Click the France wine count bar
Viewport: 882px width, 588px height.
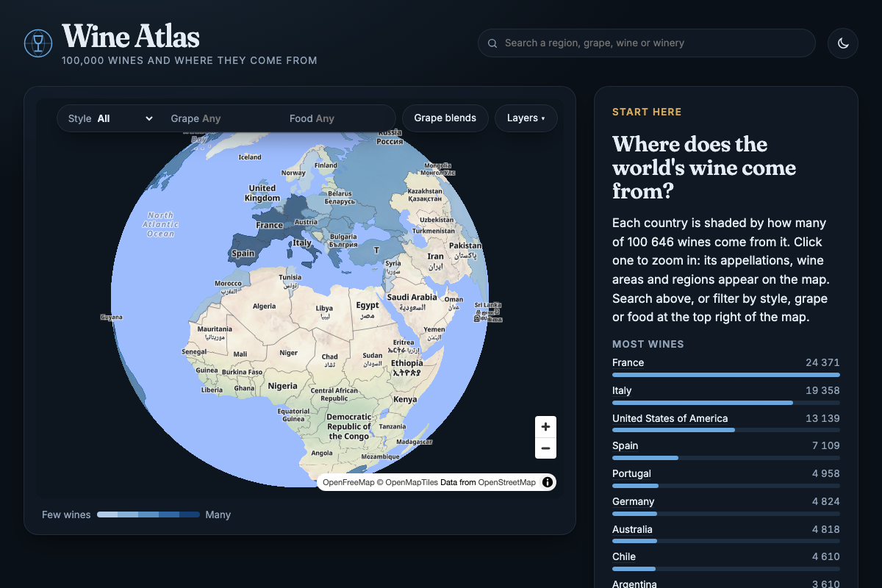click(726, 375)
